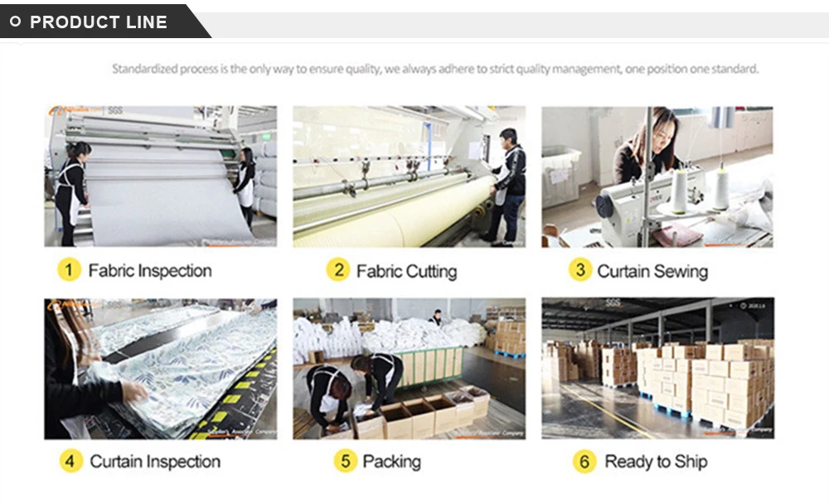This screenshot has height=504, width=829.
Task: Open the Curtain Sewing photo
Action: tap(657, 177)
